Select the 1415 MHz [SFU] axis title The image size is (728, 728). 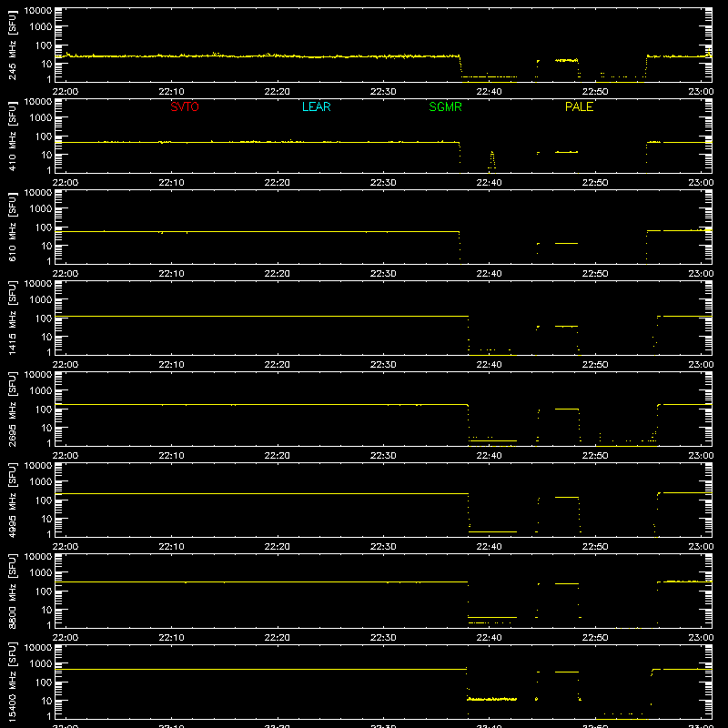[x=13, y=318]
